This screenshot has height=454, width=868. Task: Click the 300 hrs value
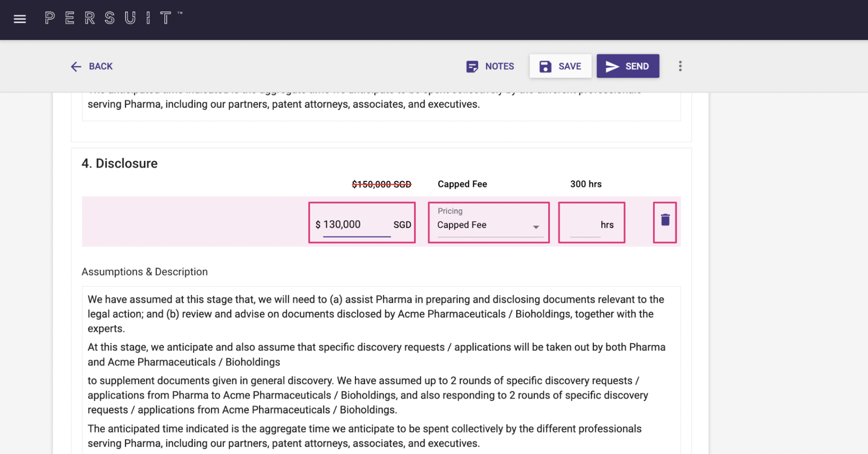[585, 184]
